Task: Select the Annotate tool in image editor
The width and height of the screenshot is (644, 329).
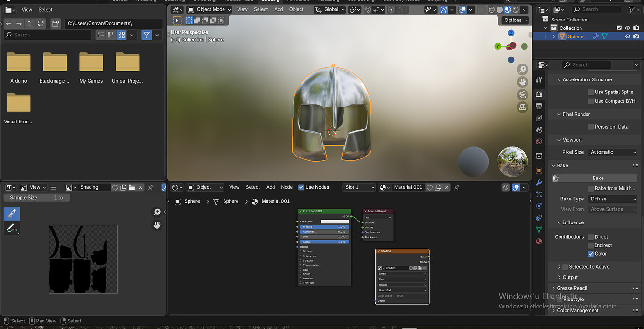Action: (12, 228)
